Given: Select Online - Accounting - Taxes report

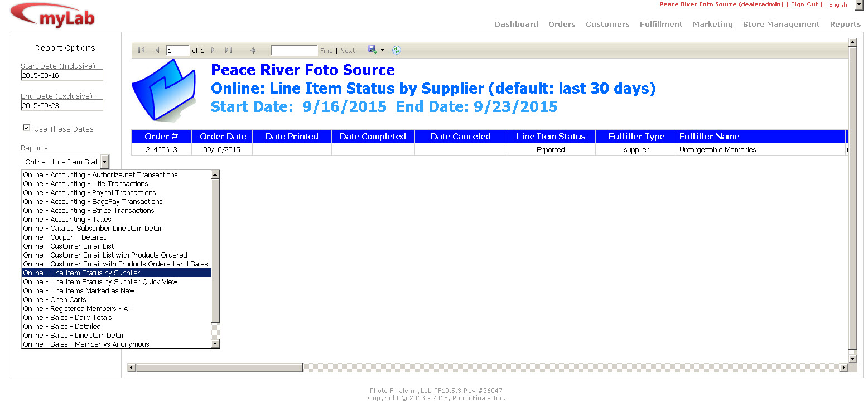Looking at the screenshot, I should pyautogui.click(x=117, y=219).
